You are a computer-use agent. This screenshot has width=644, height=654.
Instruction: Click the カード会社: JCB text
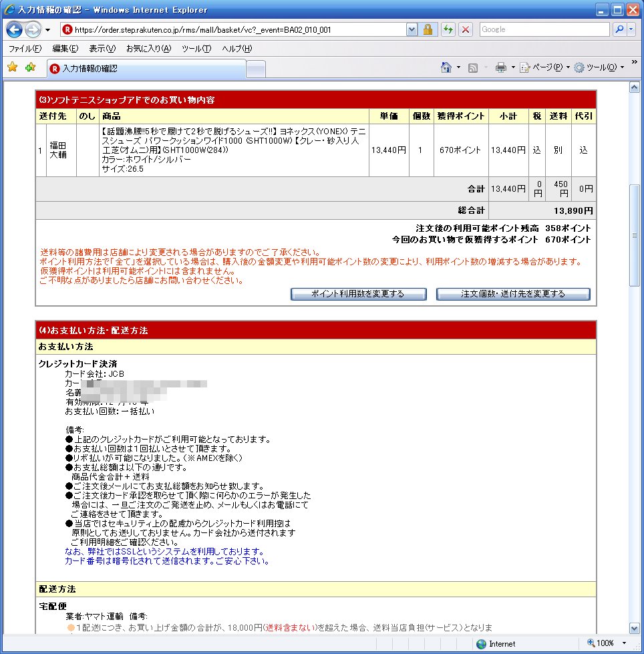pos(95,374)
